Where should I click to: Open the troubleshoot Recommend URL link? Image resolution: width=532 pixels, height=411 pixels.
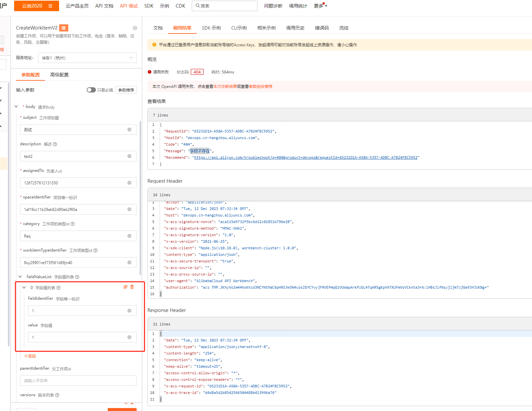click(x=306, y=157)
